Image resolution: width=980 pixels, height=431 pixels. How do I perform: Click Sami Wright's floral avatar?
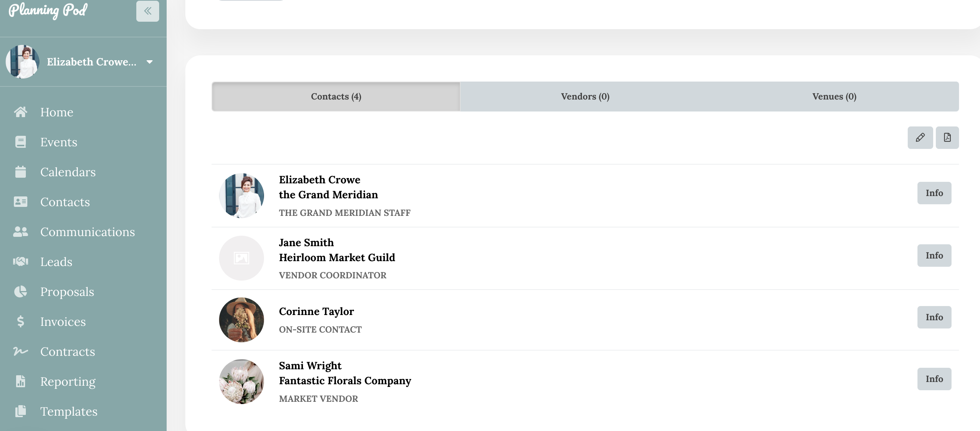(241, 382)
